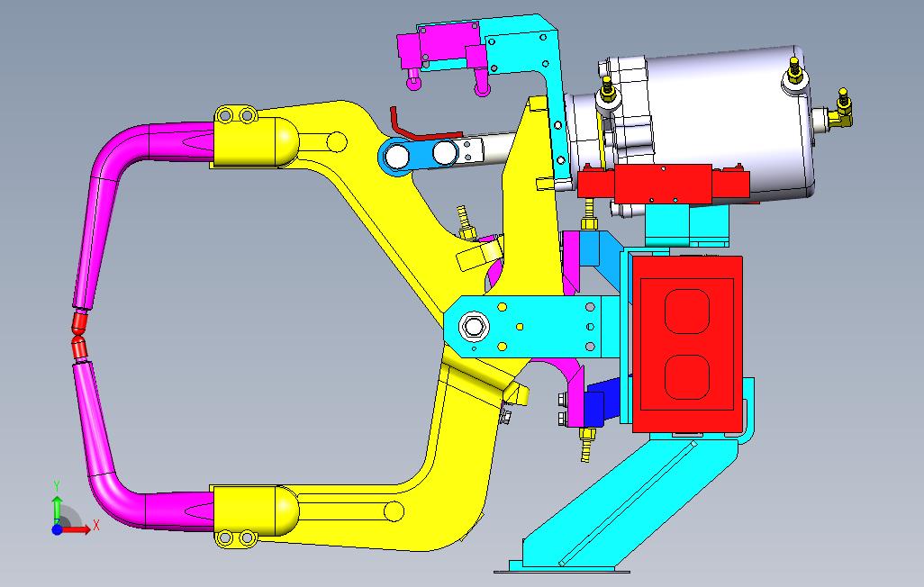Pick the large red transformer box
Image resolution: width=924 pixels, height=587 pixels.
[x=687, y=344]
